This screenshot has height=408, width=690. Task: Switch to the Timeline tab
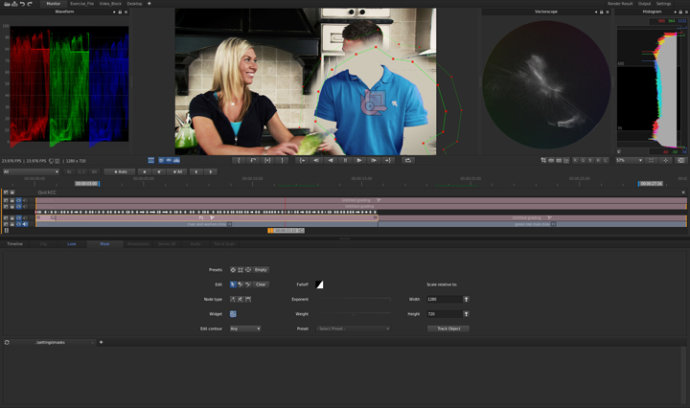coord(15,244)
